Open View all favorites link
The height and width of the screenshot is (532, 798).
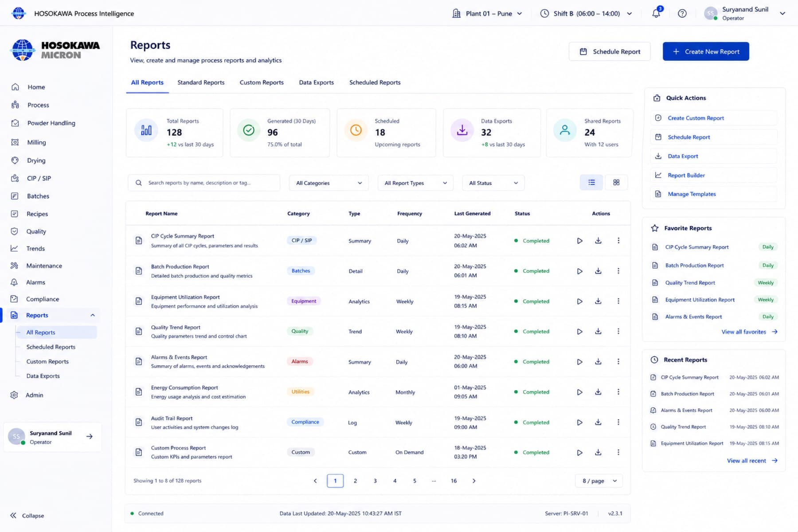coord(749,332)
